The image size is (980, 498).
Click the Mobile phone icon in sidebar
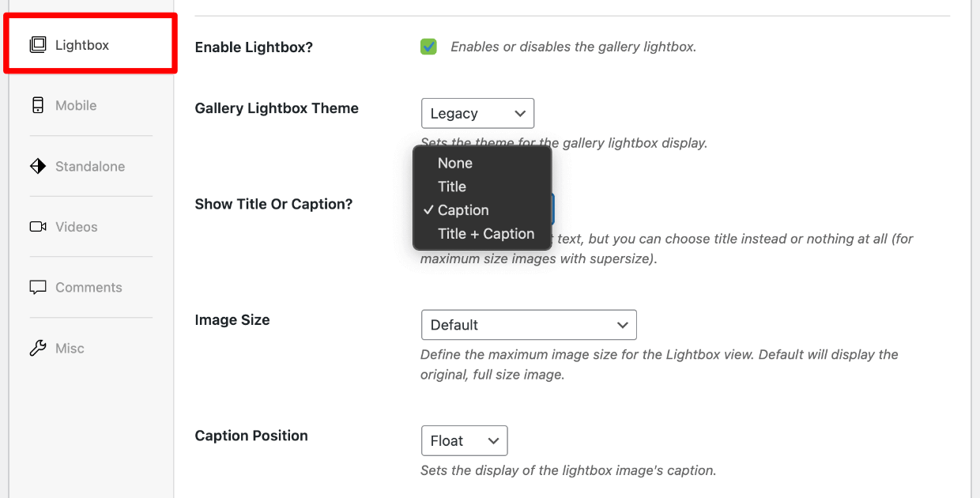click(x=37, y=104)
